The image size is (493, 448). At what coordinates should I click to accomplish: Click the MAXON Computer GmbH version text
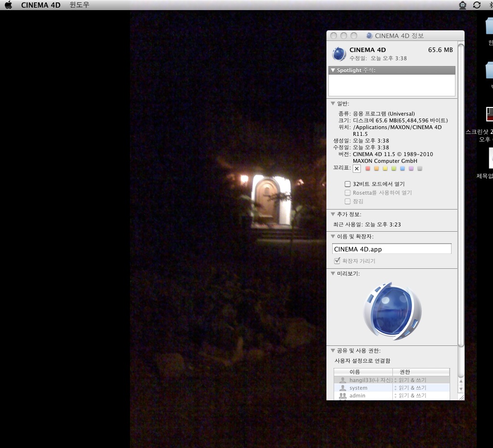tap(385, 161)
